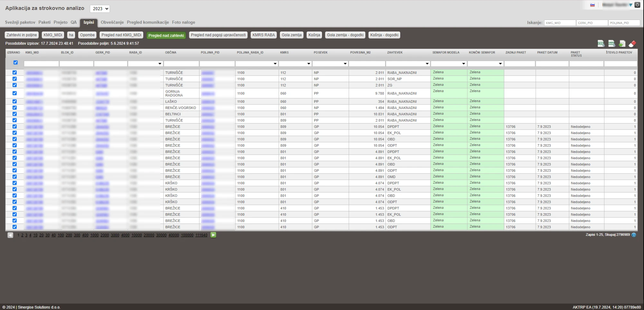Go to next page with green arrow
This screenshot has height=310, width=644.
(x=213, y=235)
